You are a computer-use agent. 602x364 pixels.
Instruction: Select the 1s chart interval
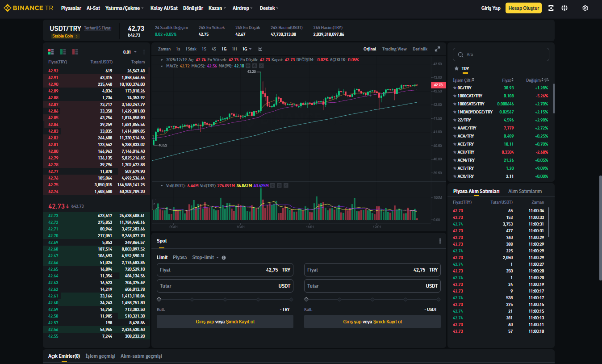(178, 49)
